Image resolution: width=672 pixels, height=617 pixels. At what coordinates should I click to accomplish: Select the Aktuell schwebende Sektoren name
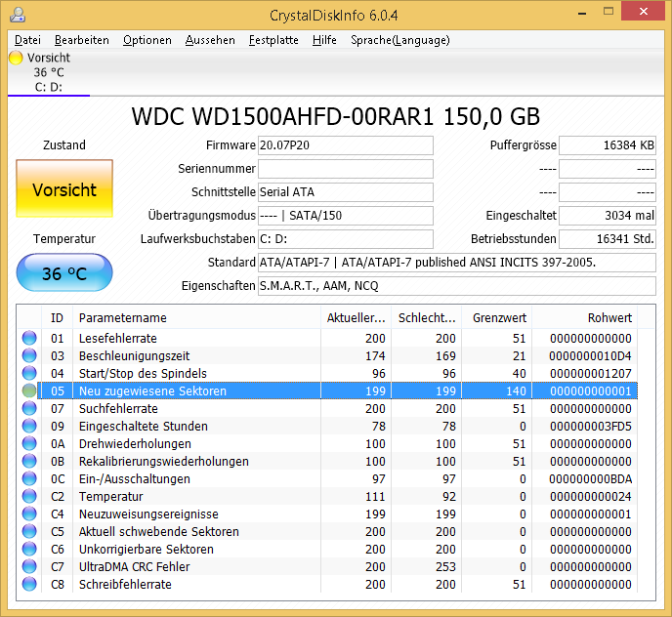click(159, 532)
